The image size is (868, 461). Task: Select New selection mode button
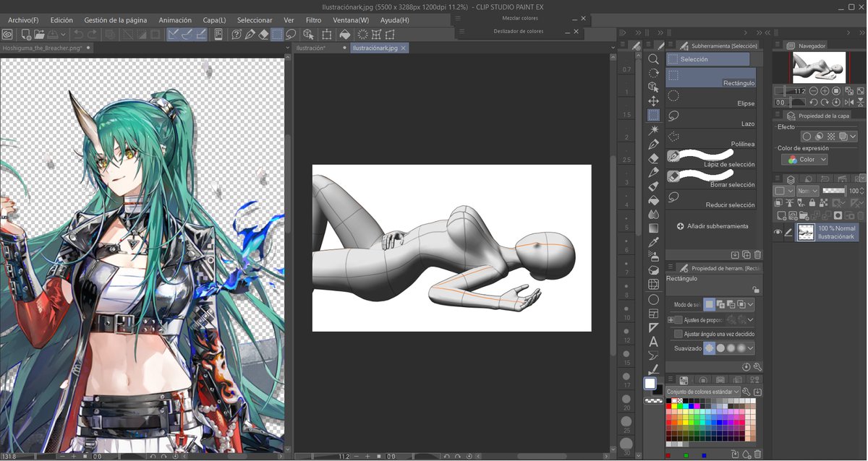coord(710,304)
